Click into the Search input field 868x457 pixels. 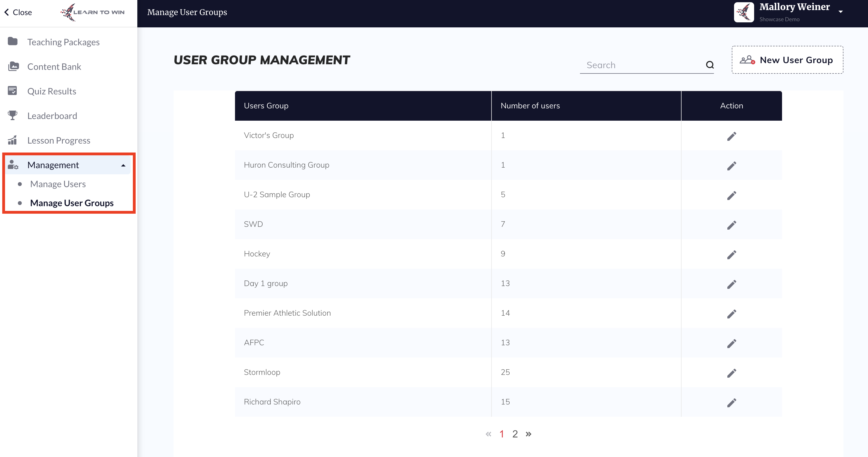click(640, 65)
